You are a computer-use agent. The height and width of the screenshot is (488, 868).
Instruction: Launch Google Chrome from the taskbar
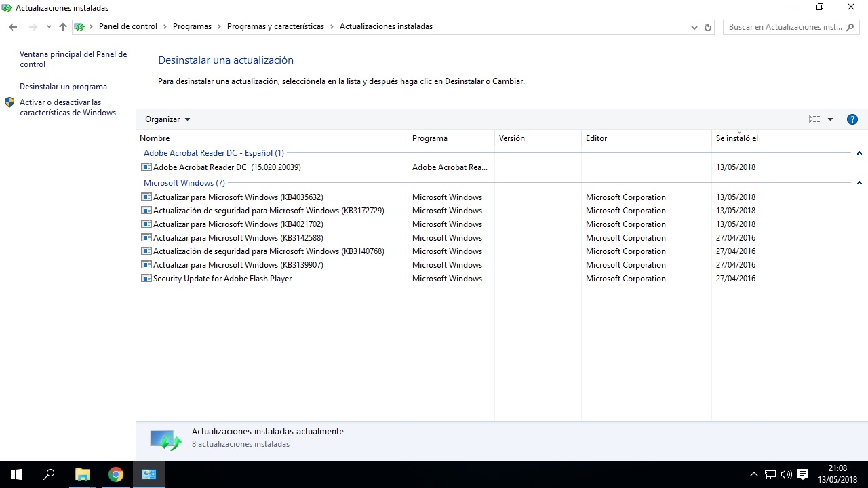115,474
